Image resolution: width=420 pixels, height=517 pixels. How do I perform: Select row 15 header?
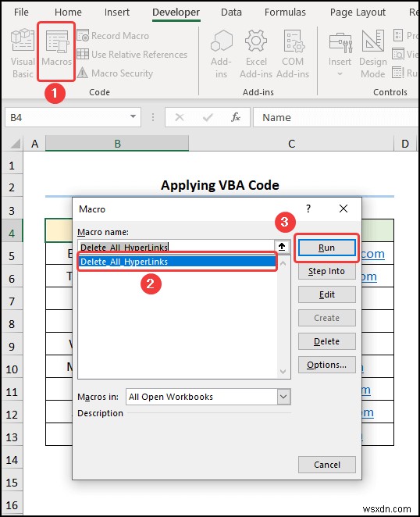(12, 483)
